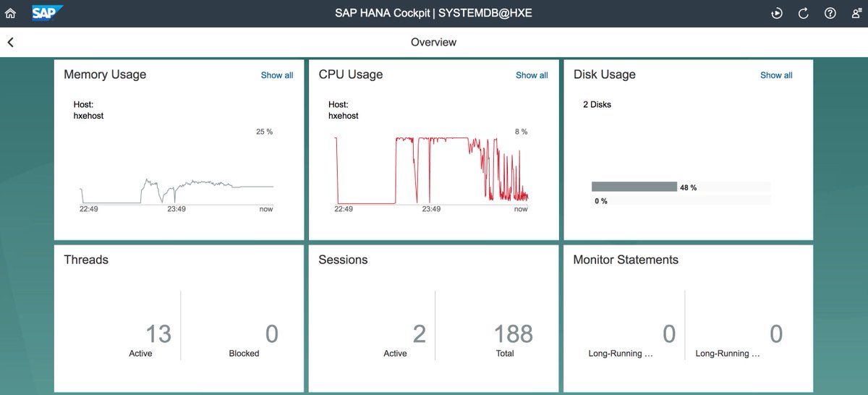
Task: Open the Monitor Statements card title
Action: point(626,260)
